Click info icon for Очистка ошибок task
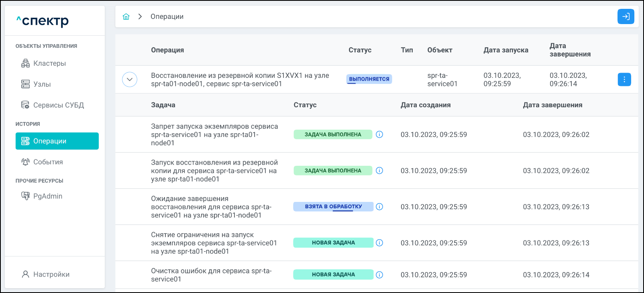Image resolution: width=644 pixels, height=293 pixels. coord(379,275)
